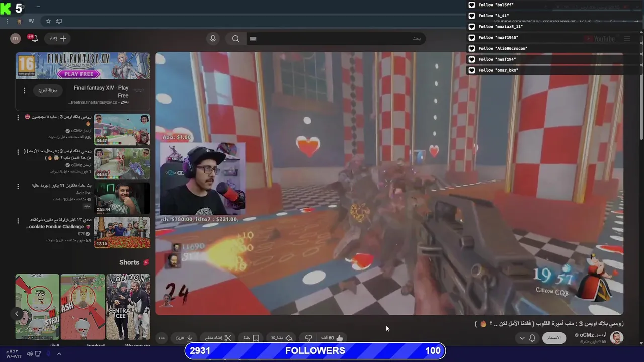
Task: Expand the notification options chevron beside the bell
Action: tap(522, 338)
